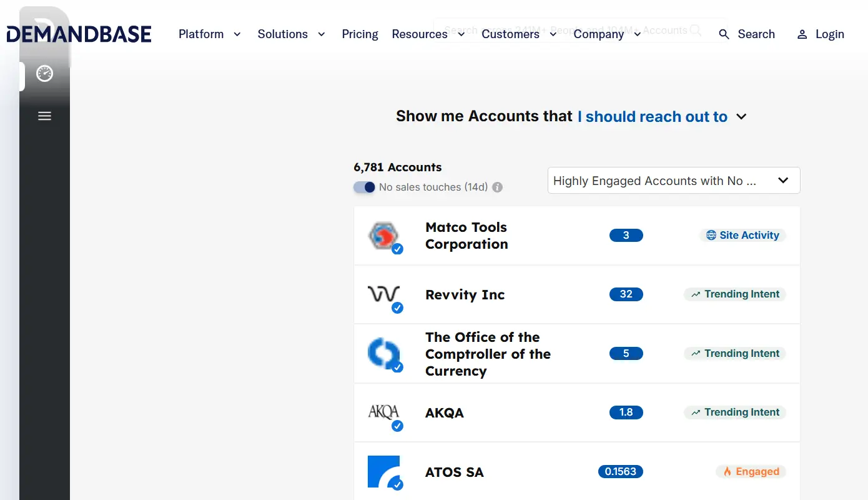Click the verified checkmark on AKQA logo

pyautogui.click(x=397, y=426)
